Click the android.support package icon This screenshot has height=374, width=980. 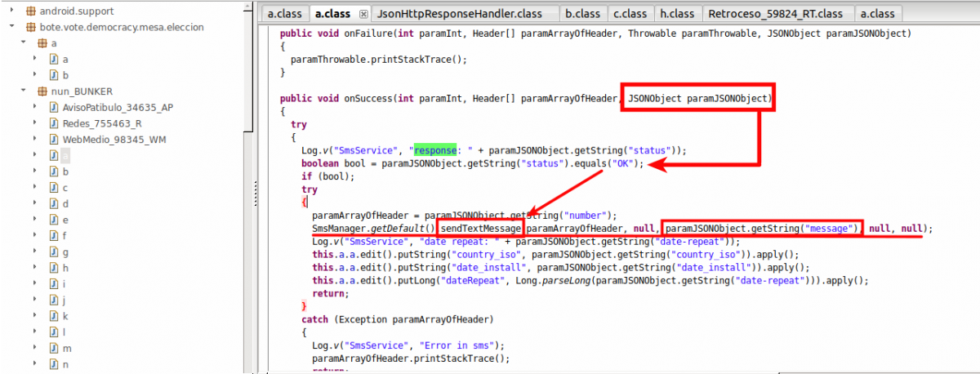click(x=31, y=11)
